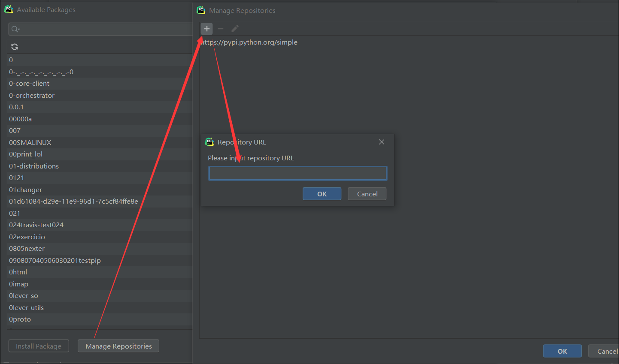
Task: Close the Repository URL dialog
Action: coord(382,142)
